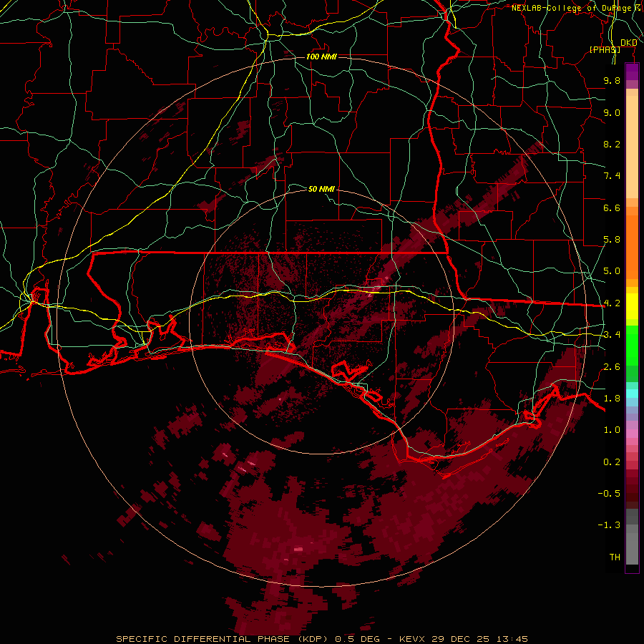
Task: Click the 9.0 value on color scale
Action: [x=612, y=112]
